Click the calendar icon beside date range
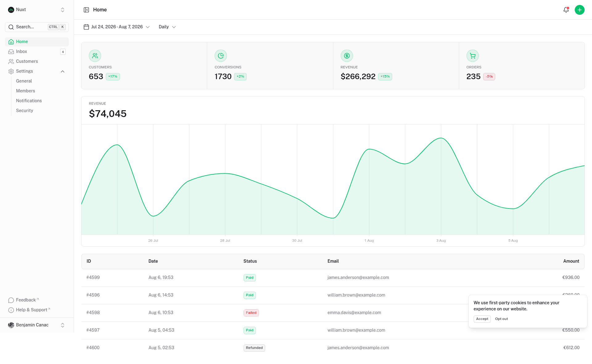The image size is (592, 364). pyautogui.click(x=86, y=27)
